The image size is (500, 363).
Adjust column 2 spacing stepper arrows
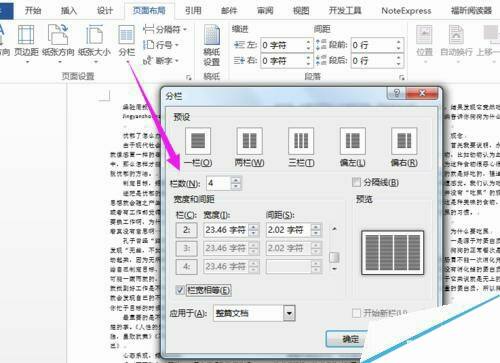(x=316, y=230)
